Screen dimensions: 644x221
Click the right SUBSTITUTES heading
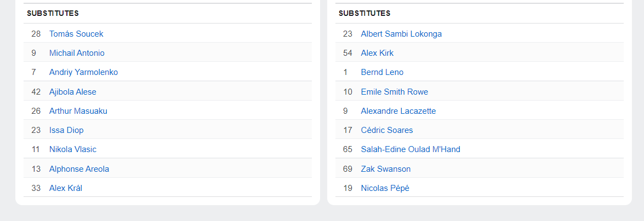[x=364, y=14]
